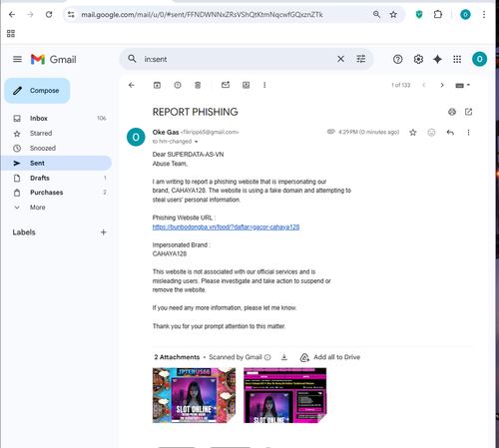Click the attachment indicator beside 4:29 PM
Screen dimensions: 499x448
pos(331,132)
